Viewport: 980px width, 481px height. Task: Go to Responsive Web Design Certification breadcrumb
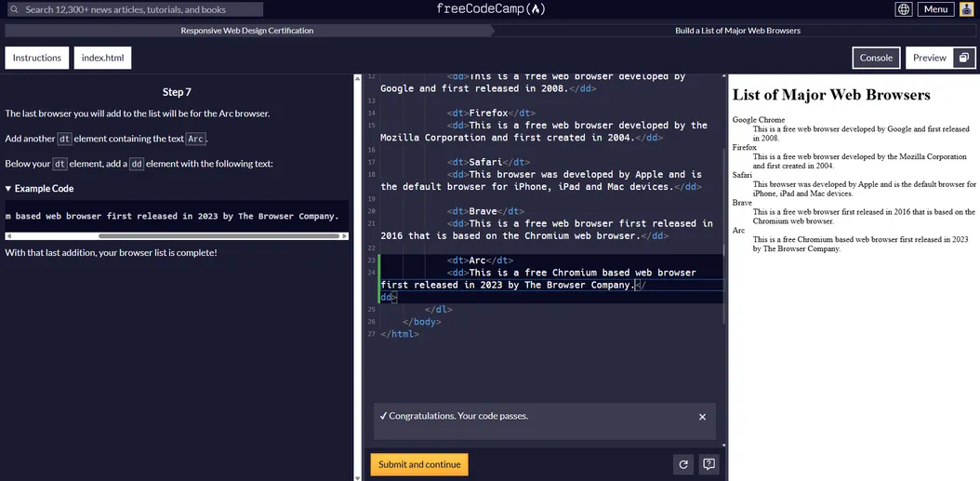pos(246,31)
